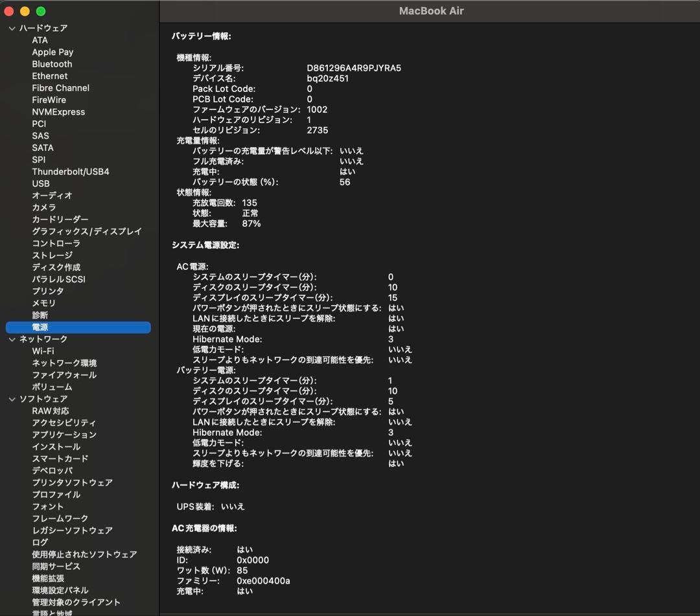Image resolution: width=700 pixels, height=616 pixels.
Task: Show NVMExpress hardware information
Action: point(58,112)
